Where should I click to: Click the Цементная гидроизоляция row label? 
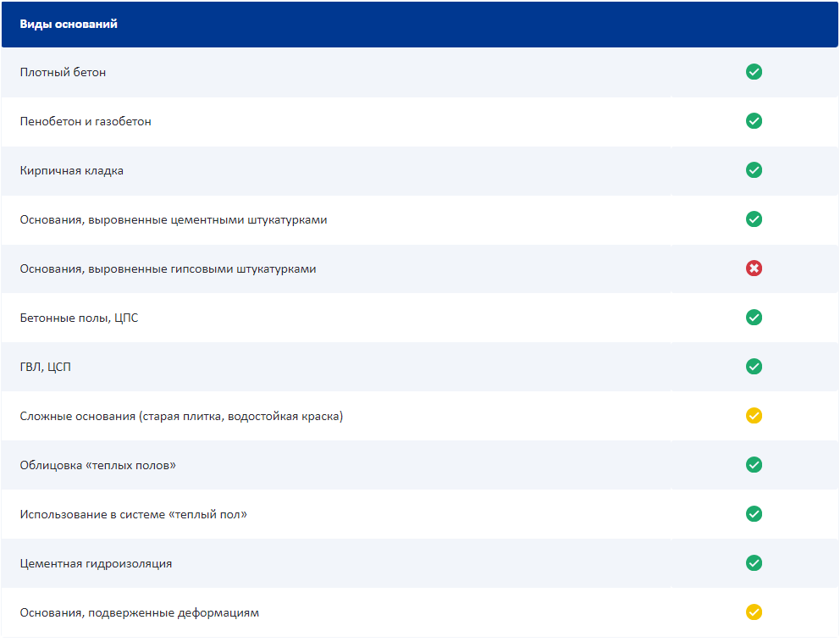coord(96,564)
